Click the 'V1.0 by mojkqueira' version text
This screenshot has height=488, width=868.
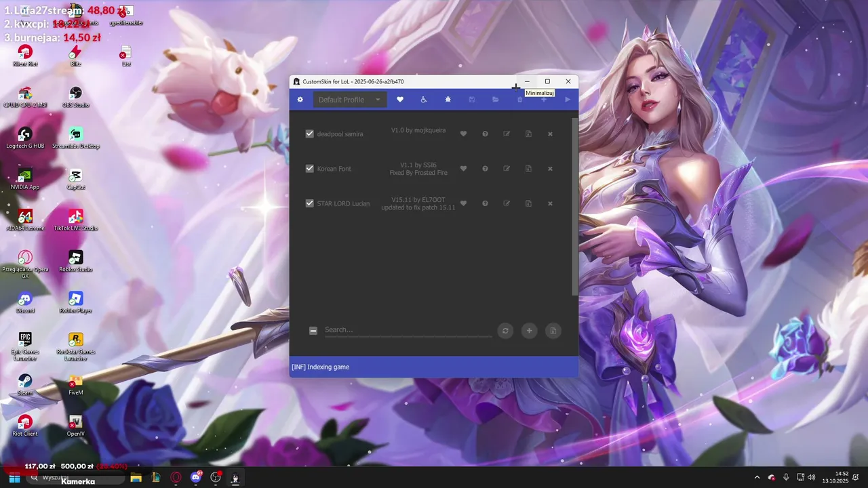[x=418, y=130]
